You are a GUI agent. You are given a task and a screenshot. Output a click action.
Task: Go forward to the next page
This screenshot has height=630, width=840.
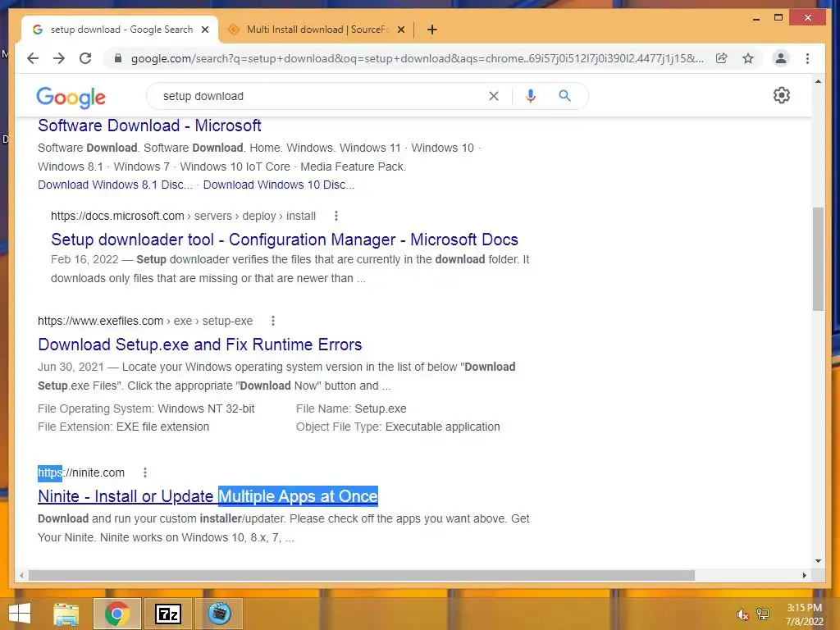tap(59, 58)
